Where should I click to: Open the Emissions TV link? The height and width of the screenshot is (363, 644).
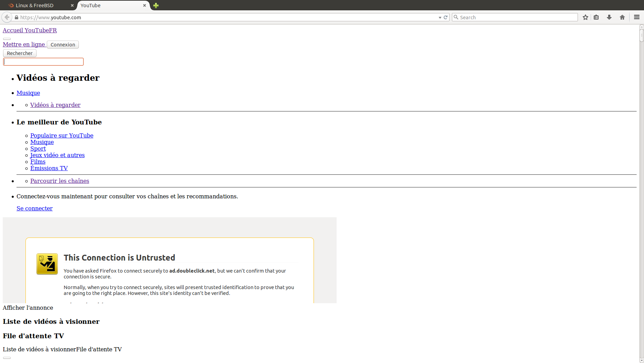(x=49, y=168)
